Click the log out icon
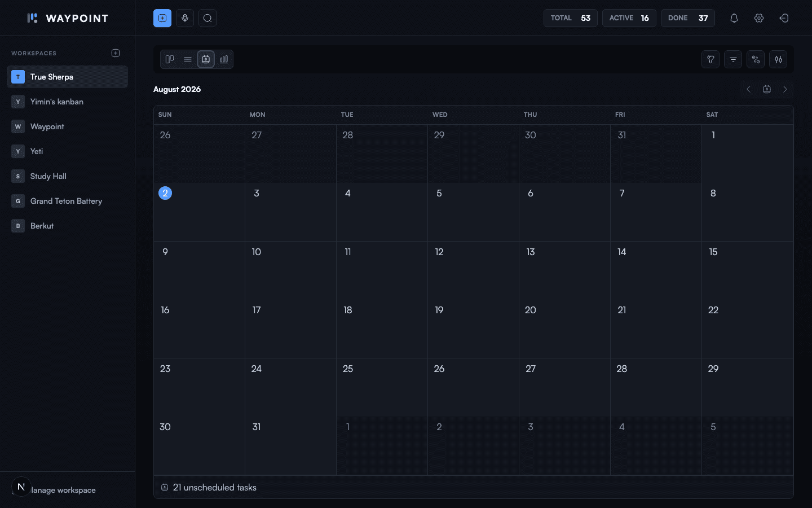The image size is (812, 508). click(784, 18)
